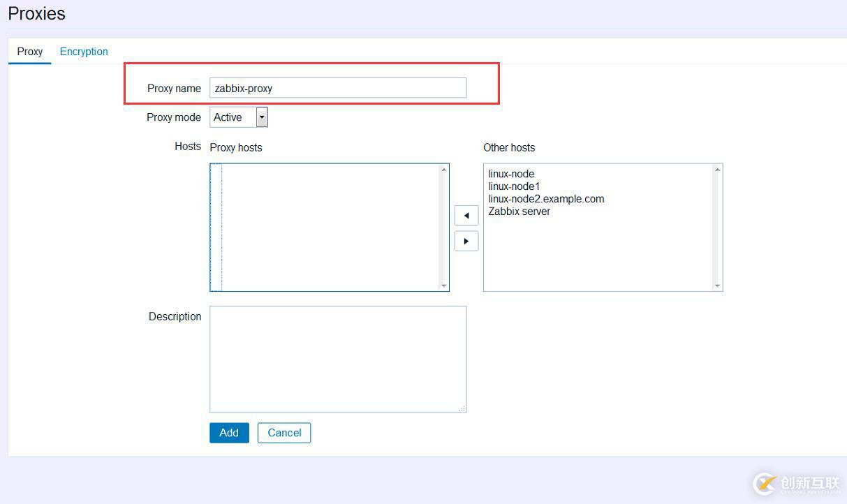Select linux-node2.example.com in Other hosts
The height and width of the screenshot is (504, 847).
coord(546,199)
